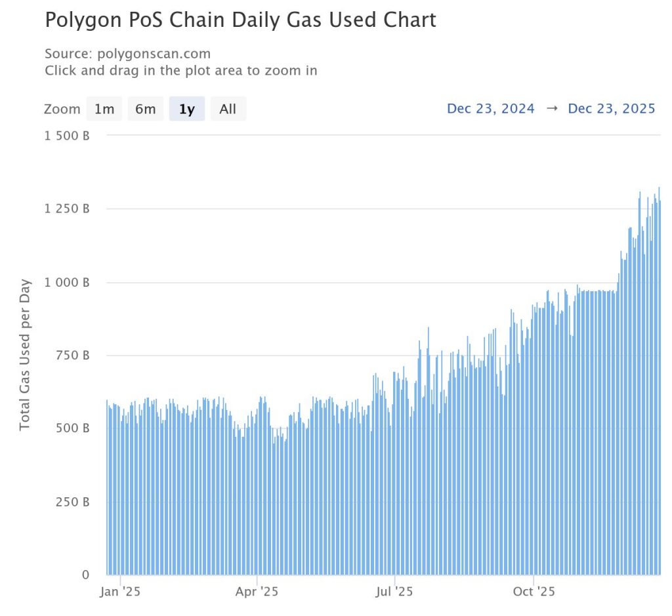Edit the start date Dec 23, 2024
The width and height of the screenshot is (672, 616).
click(491, 109)
